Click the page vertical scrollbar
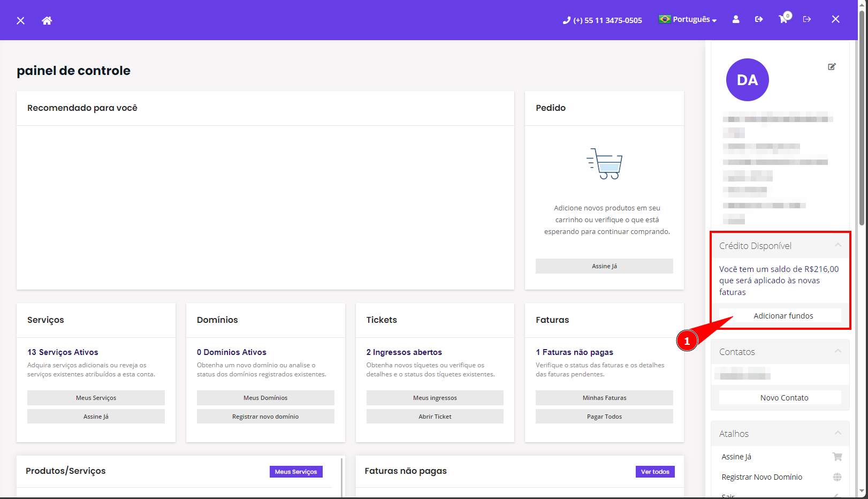Screen dimensions: 868x499 pos(862,118)
